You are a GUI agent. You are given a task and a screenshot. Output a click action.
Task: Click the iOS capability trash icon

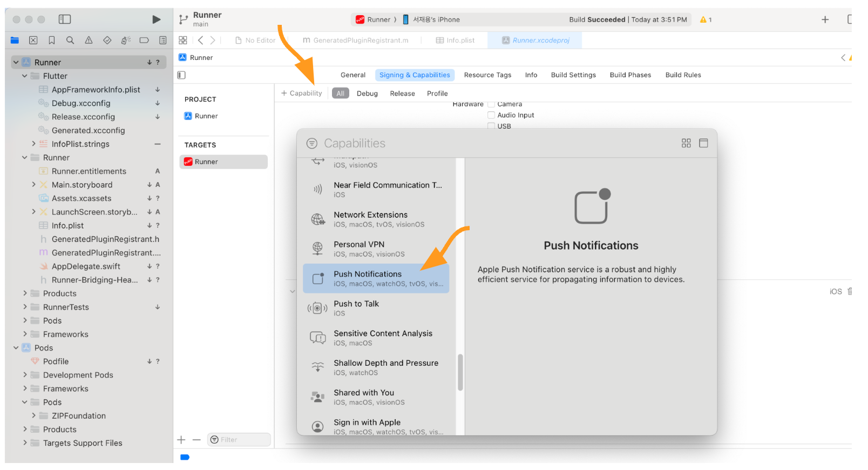click(x=850, y=291)
